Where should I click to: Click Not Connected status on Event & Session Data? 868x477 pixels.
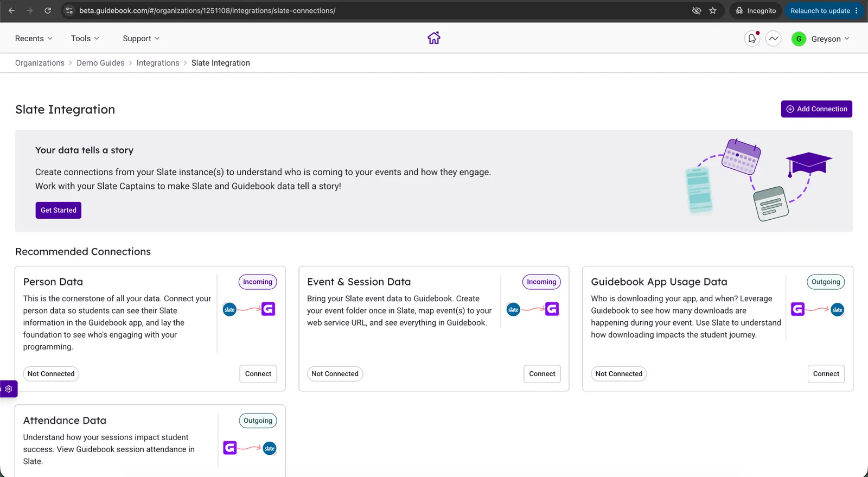pos(335,374)
